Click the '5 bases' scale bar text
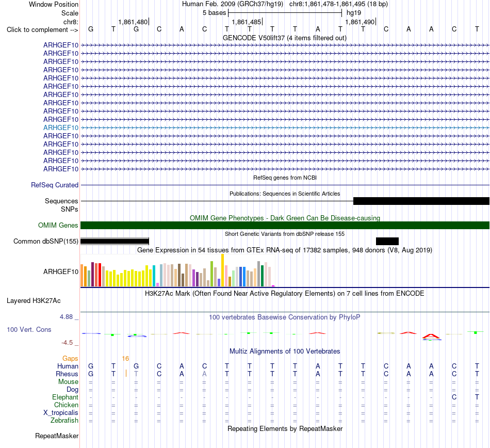The image size is (490, 448). [214, 13]
